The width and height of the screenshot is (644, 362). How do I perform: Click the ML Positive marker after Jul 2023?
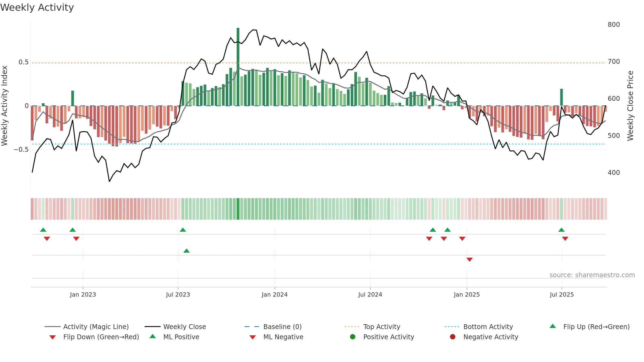pyautogui.click(x=186, y=251)
